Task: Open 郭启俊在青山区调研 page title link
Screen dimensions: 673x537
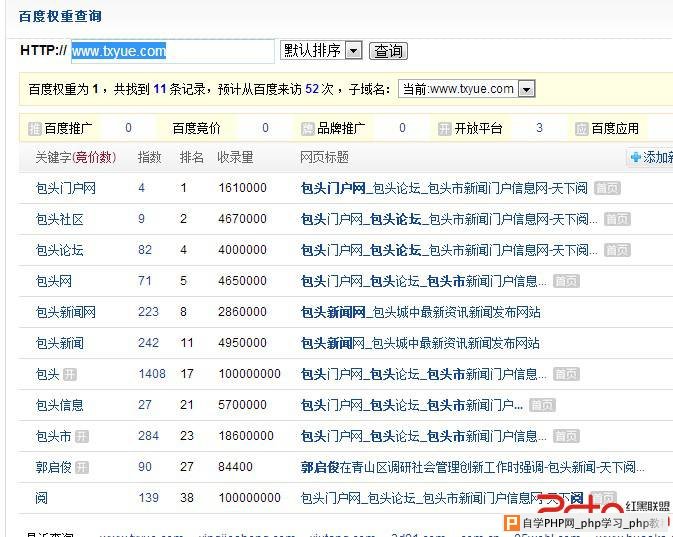Action: 473,467
